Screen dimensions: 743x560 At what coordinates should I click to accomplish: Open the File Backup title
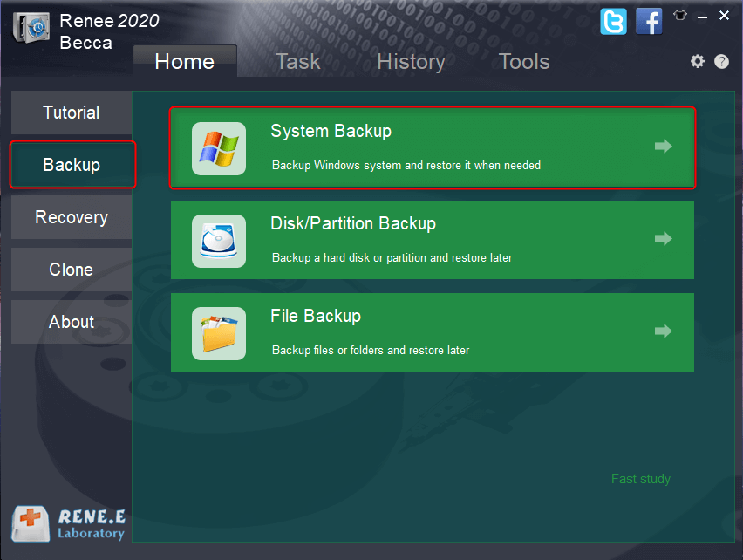pos(316,316)
